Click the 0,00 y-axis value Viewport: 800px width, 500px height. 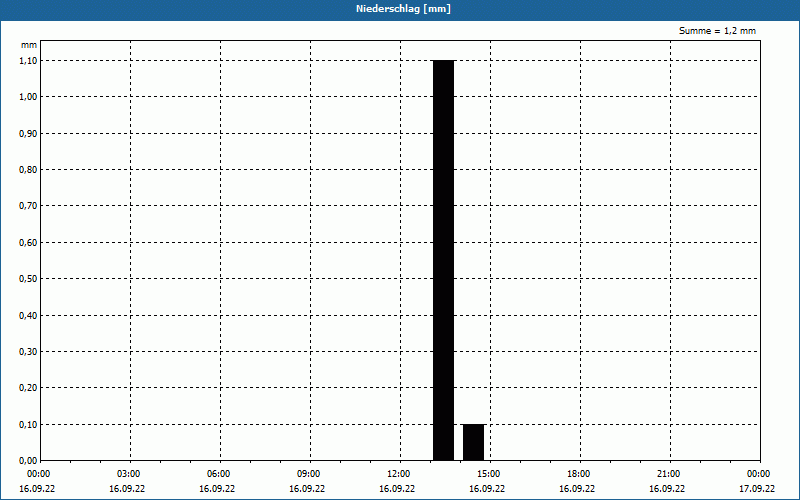point(28,460)
